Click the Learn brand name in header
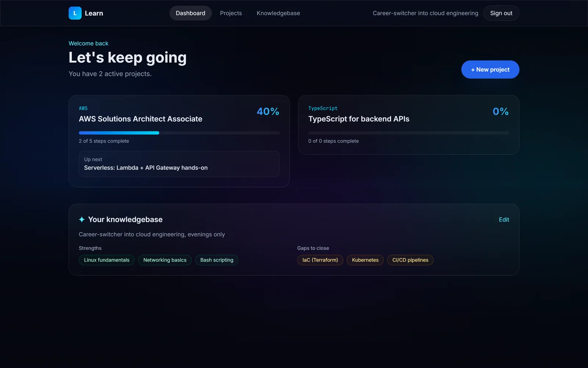 (94, 13)
